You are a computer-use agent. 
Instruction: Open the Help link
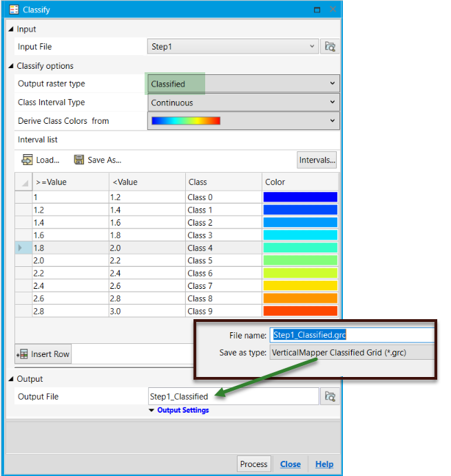(324, 464)
